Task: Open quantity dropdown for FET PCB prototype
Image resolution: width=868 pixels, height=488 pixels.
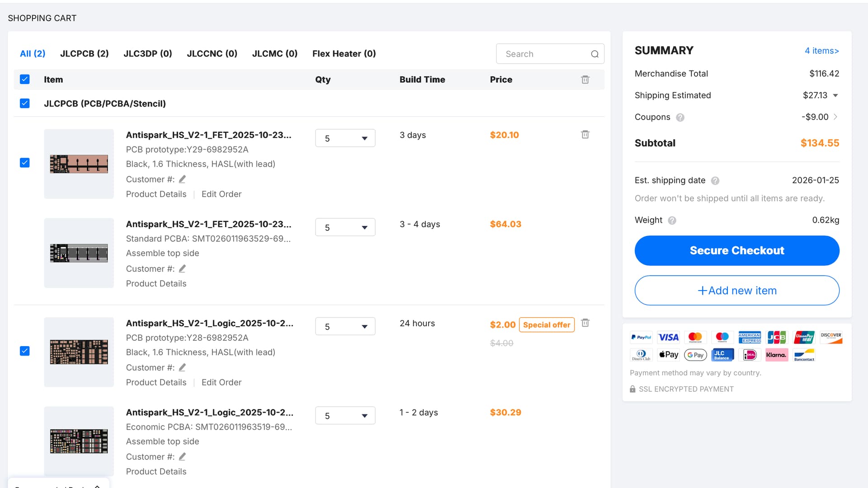Action: [345, 138]
